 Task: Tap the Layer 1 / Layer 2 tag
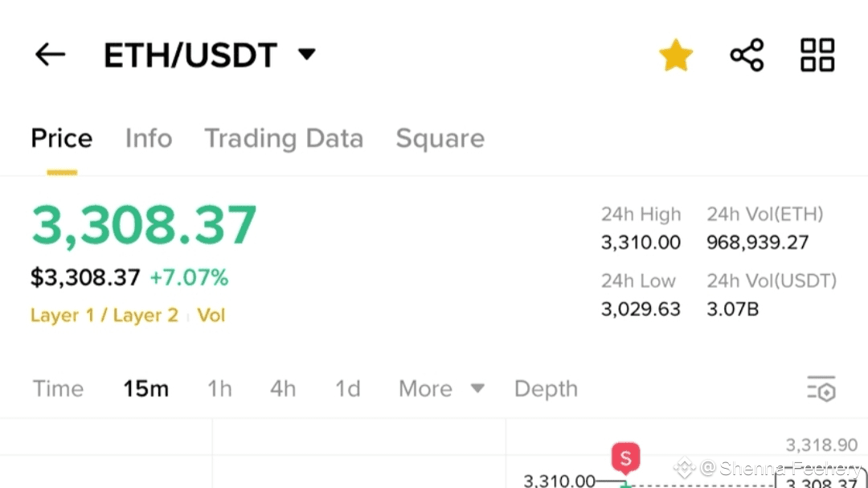tap(104, 315)
